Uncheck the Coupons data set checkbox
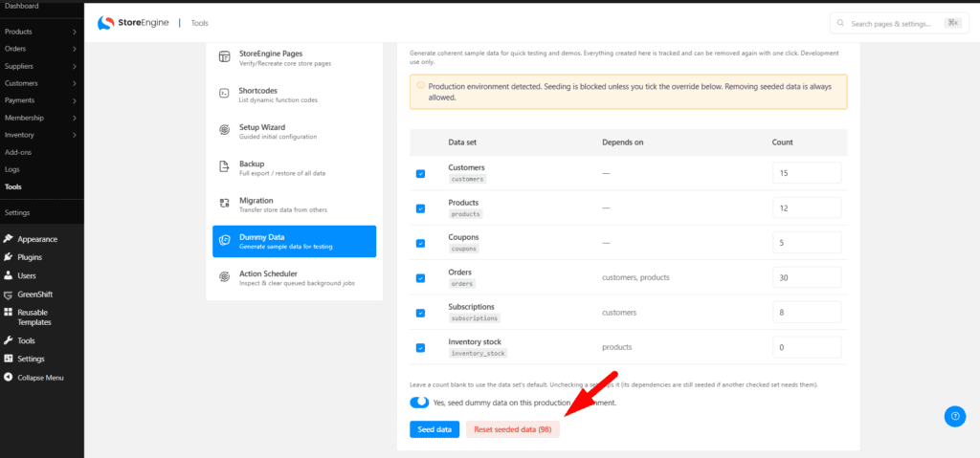980x458 pixels. tap(421, 243)
